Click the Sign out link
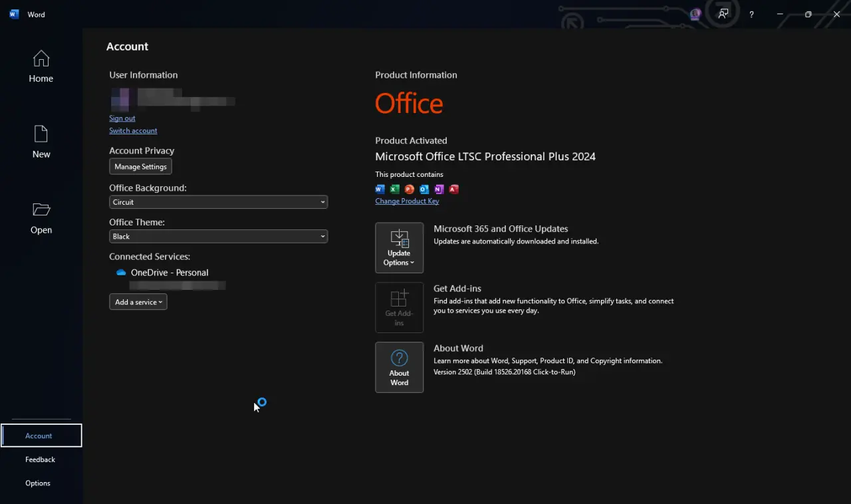851x504 pixels. (x=122, y=118)
